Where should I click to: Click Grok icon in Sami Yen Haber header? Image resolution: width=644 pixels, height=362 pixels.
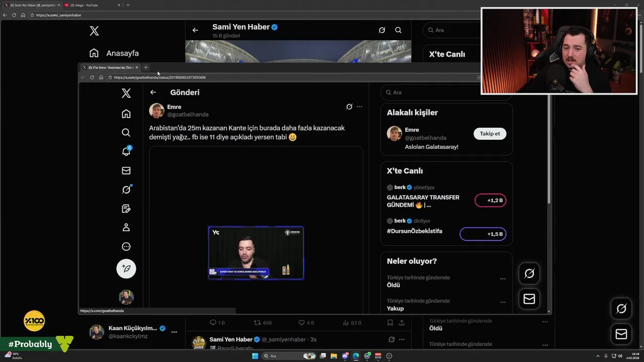(x=382, y=30)
